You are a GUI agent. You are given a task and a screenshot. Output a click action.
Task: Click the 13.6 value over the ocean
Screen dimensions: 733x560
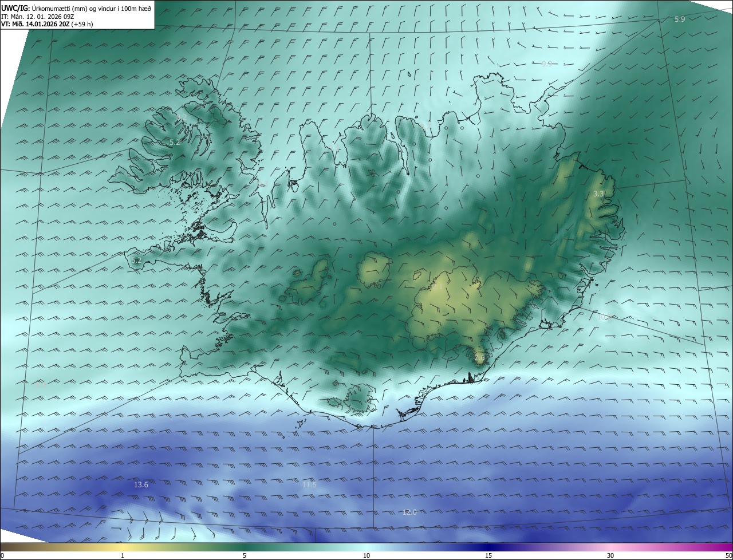(x=141, y=484)
